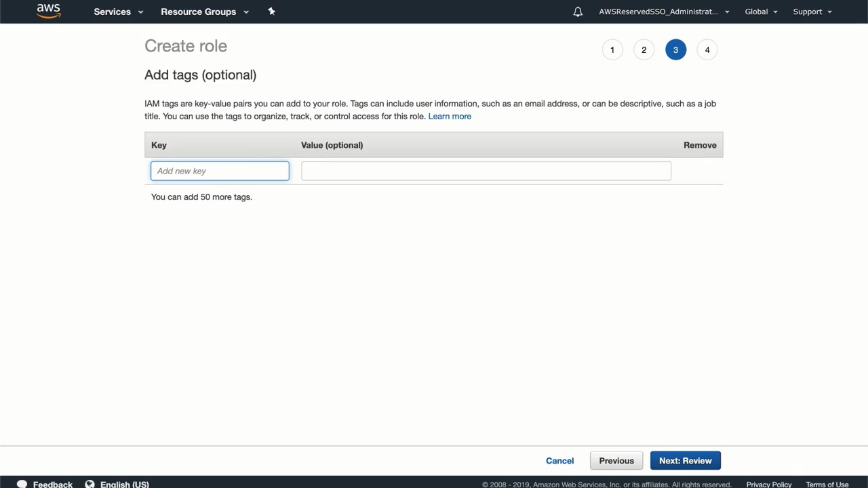The height and width of the screenshot is (488, 868).
Task: Click the Cancel link
Action: pyautogui.click(x=559, y=461)
